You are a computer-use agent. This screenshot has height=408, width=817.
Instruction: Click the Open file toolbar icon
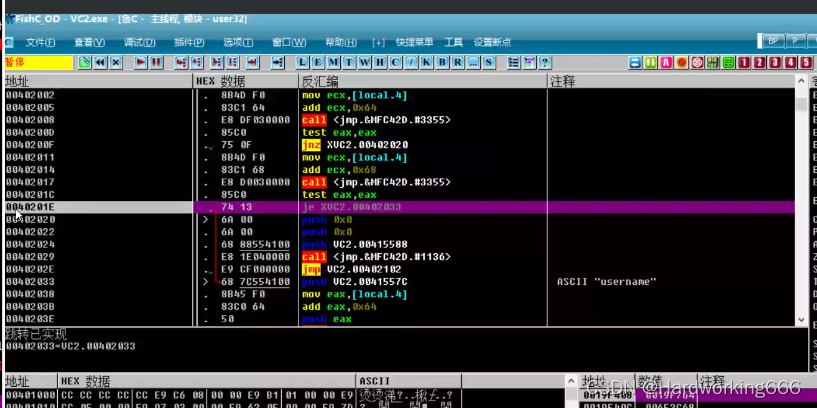click(84, 63)
